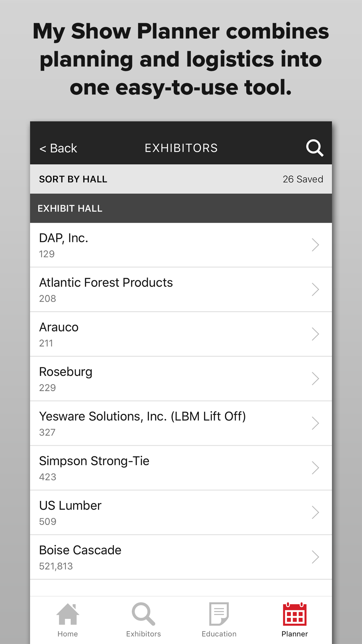Open Simpson Strong-Tie chevron arrow
362x644 pixels.
(315, 468)
